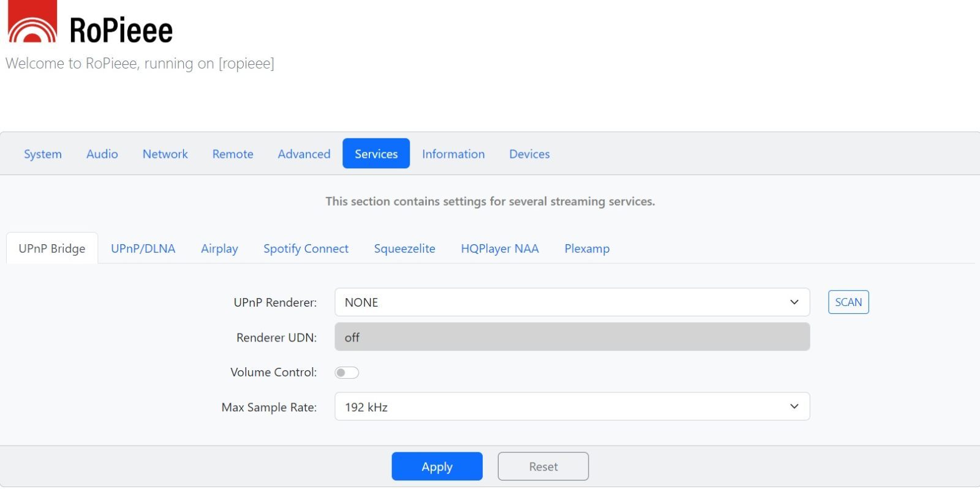Switch to the Network tab
The width and height of the screenshot is (980, 489).
tap(165, 154)
